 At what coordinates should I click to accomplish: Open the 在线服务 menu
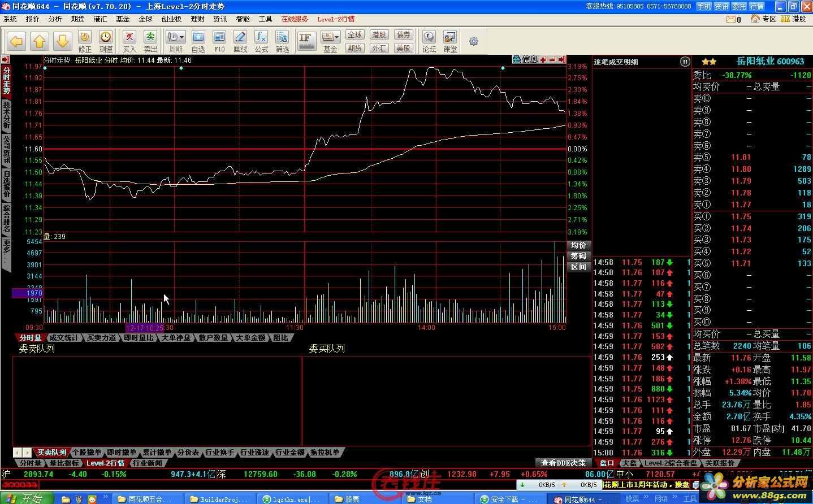click(295, 19)
